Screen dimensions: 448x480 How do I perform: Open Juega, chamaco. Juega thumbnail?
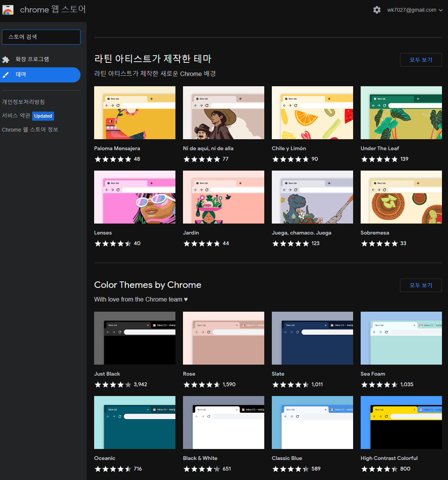click(312, 197)
